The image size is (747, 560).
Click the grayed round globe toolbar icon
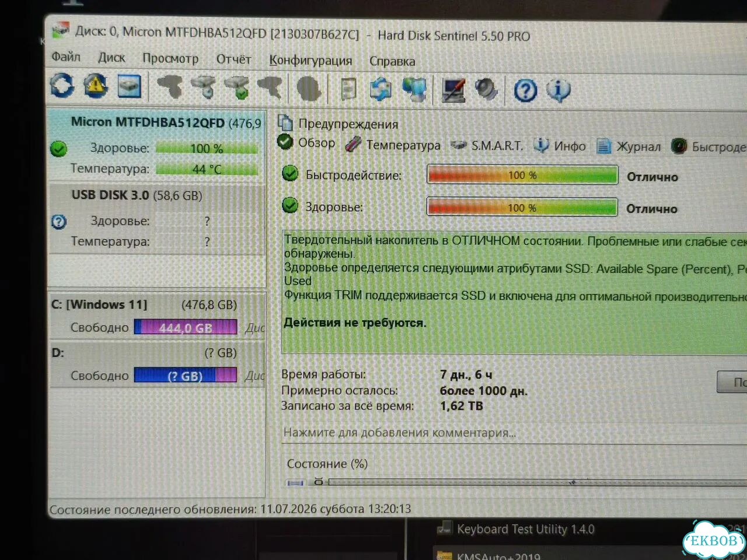309,89
